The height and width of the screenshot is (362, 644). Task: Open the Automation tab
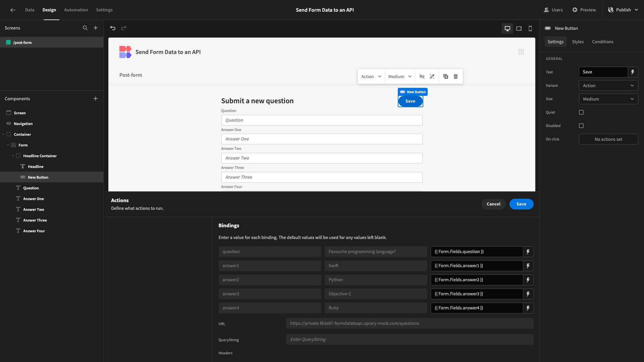(76, 10)
